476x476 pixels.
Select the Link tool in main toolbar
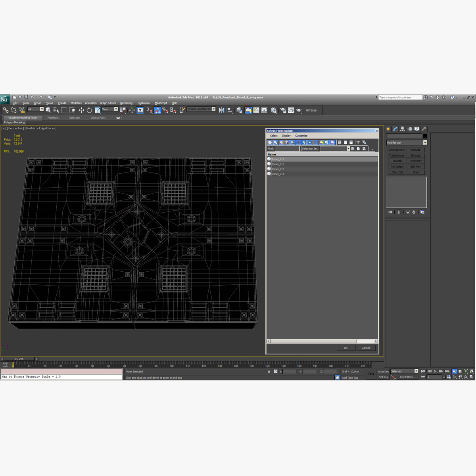tap(6, 110)
